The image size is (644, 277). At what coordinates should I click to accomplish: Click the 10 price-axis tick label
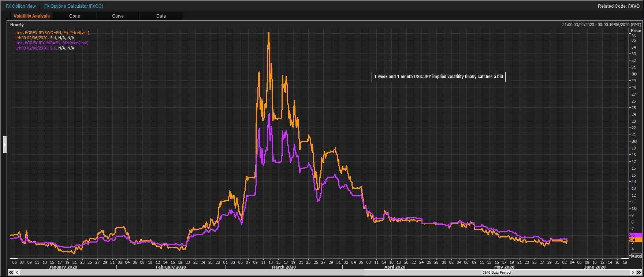(x=634, y=208)
